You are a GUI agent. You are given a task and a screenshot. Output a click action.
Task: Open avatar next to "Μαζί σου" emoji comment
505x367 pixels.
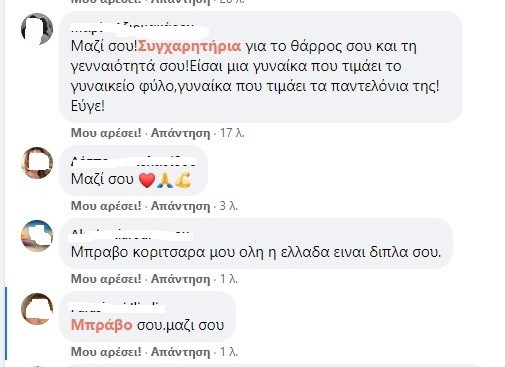point(37,163)
